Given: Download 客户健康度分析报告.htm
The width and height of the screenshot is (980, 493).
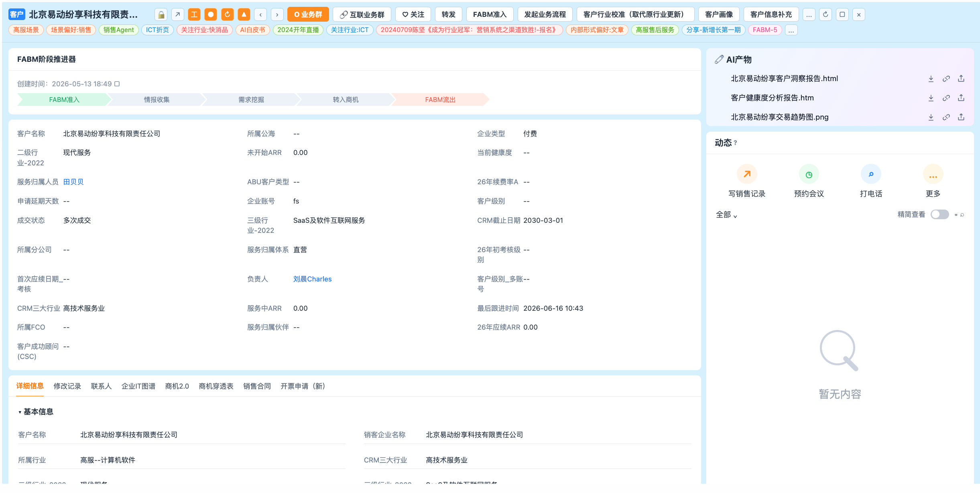Looking at the screenshot, I should (931, 98).
